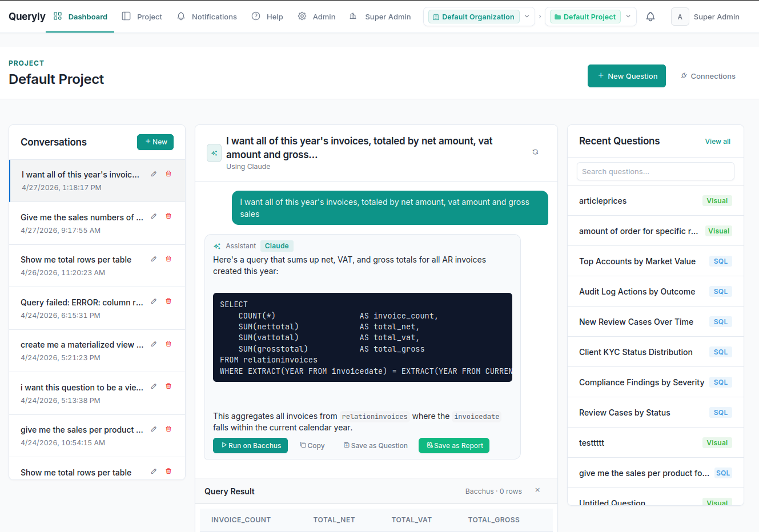Delete the 'I want all of this year's invoic...' conversation
759x532 pixels.
pos(168,174)
